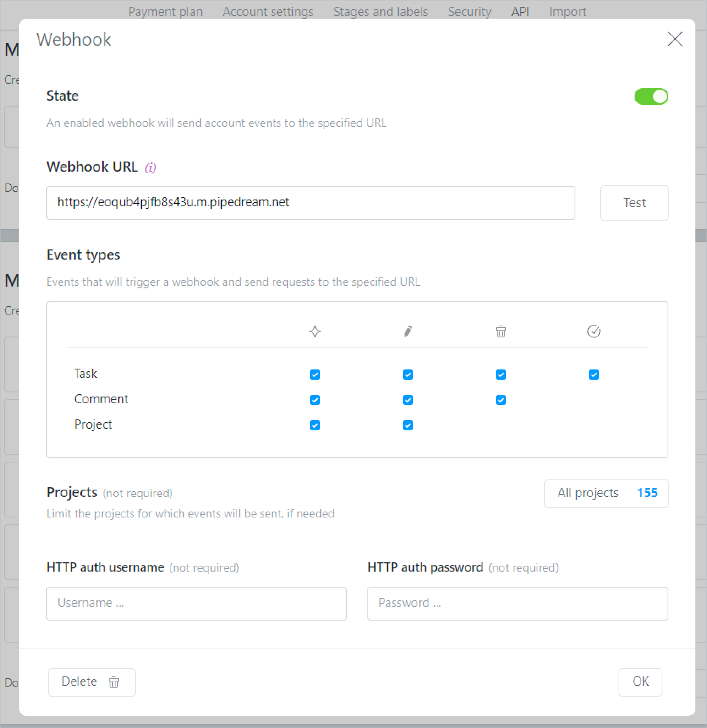Open the Payment plan section
Screen dimensions: 707x728
pyautogui.click(x=165, y=11)
